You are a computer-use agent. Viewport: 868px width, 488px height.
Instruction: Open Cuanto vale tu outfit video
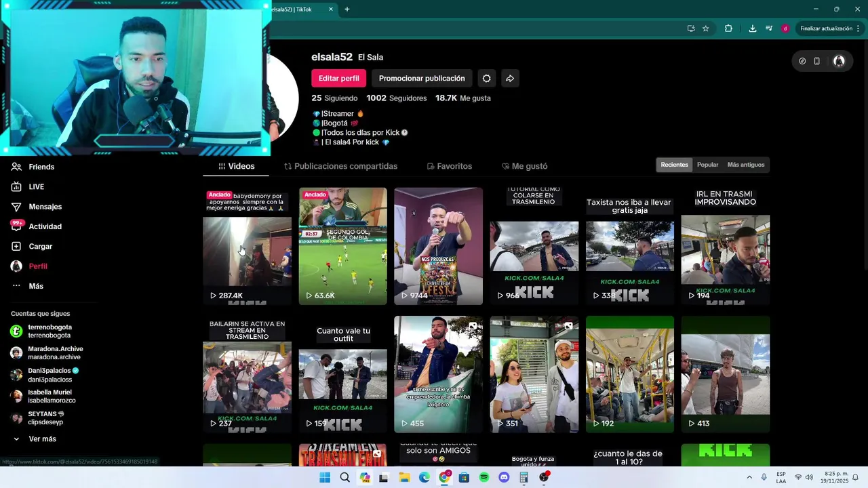click(x=342, y=374)
